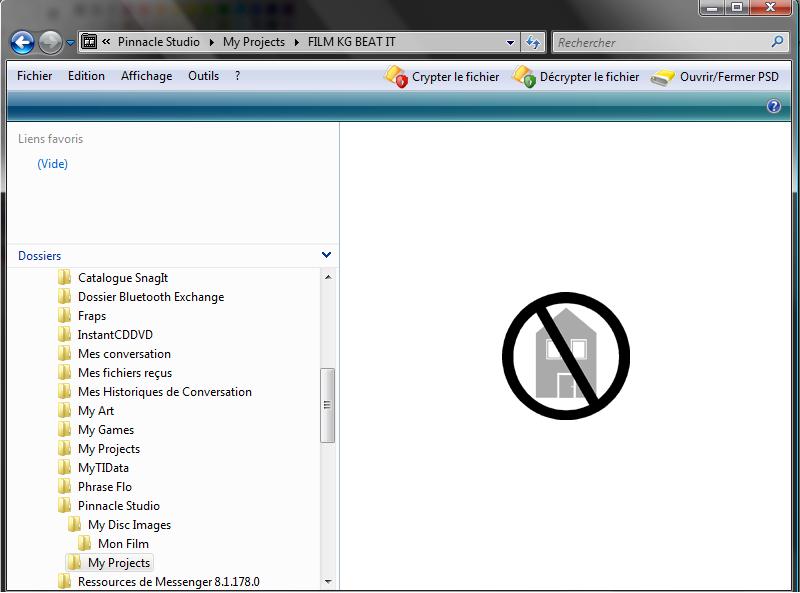The width and height of the screenshot is (800, 593).
Task: Click the blue help question icon
Action: 773,106
